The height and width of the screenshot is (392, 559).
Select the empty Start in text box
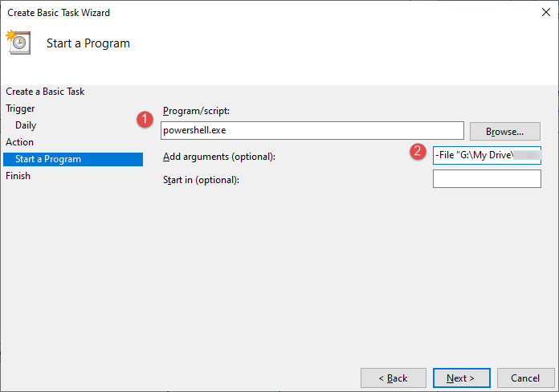(x=487, y=179)
